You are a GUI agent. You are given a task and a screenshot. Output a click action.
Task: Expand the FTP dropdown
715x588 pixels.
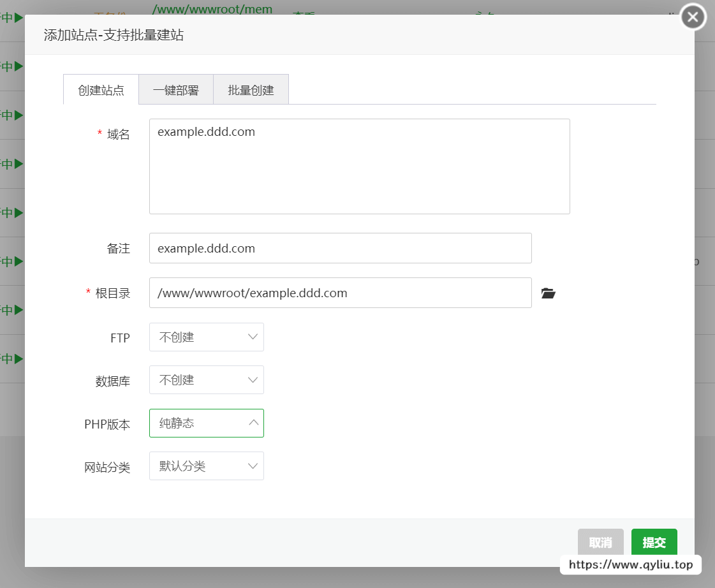pyautogui.click(x=206, y=337)
